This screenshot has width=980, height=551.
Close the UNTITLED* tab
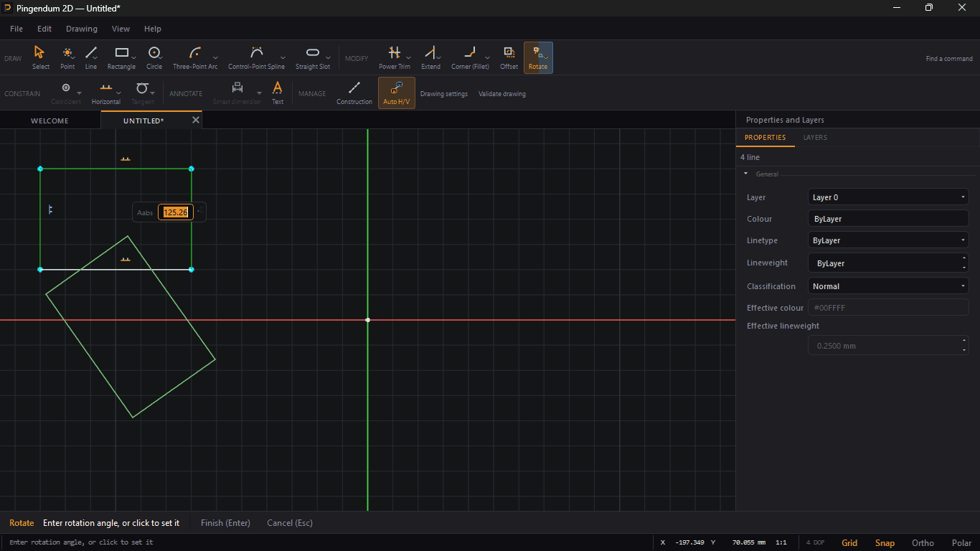coord(195,120)
